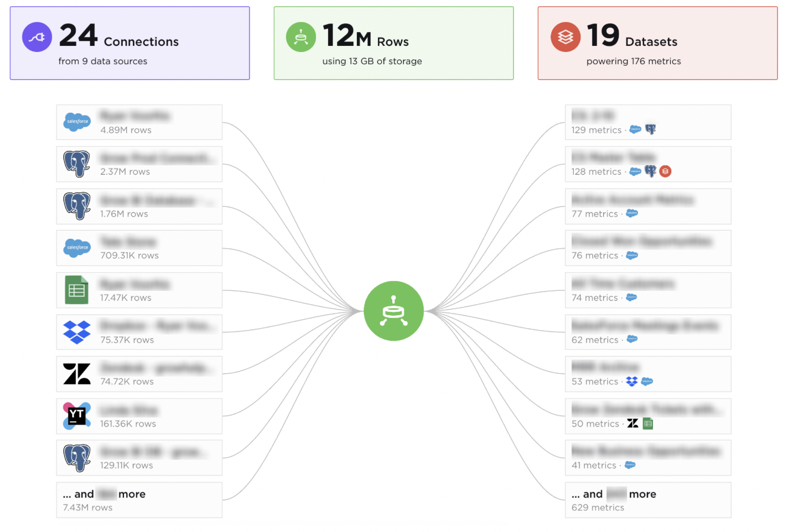This screenshot has width=788, height=532.
Task: Click the purple Connections icon in the summary card
Action: point(37,36)
